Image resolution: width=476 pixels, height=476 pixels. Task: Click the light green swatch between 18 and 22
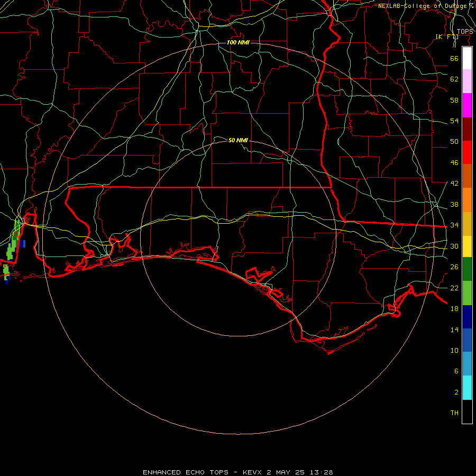[x=467, y=293]
